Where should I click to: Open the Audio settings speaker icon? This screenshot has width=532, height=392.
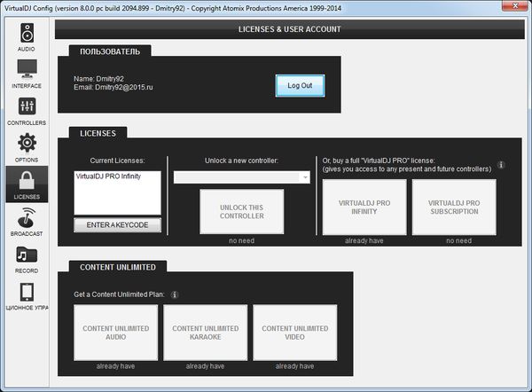[27, 34]
